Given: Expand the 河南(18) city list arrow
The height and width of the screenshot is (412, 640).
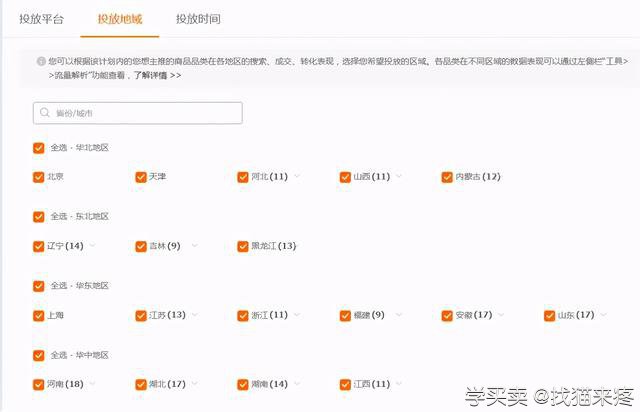Looking at the screenshot, I should point(93,383).
